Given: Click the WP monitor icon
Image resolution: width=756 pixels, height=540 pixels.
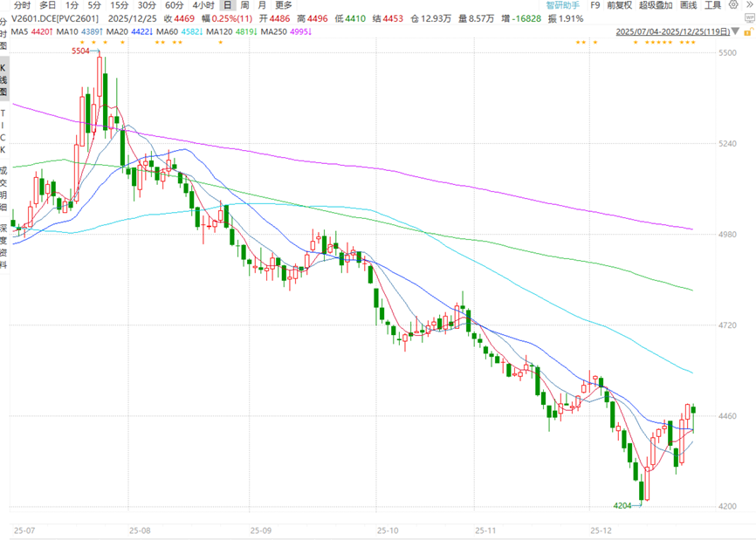Looking at the screenshot, I should [x=750, y=18].
